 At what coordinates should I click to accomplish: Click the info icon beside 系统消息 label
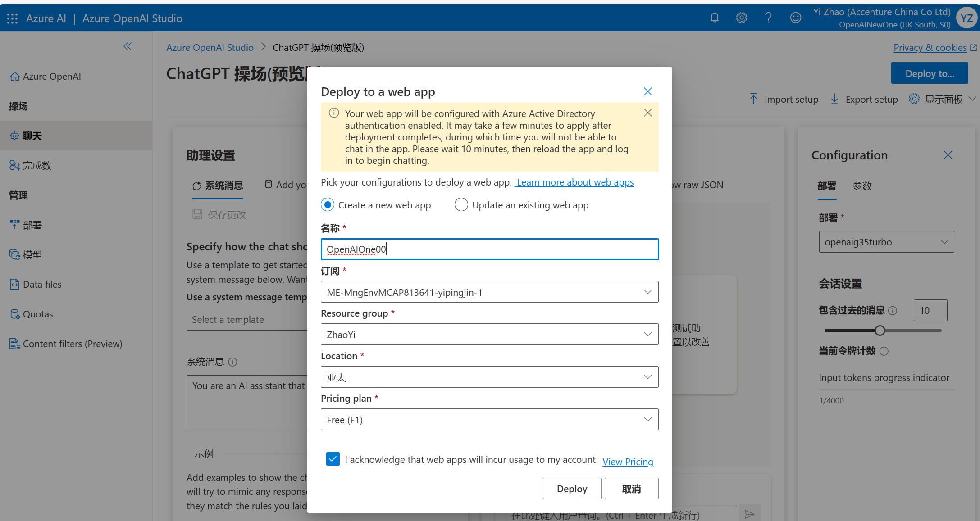[232, 362]
